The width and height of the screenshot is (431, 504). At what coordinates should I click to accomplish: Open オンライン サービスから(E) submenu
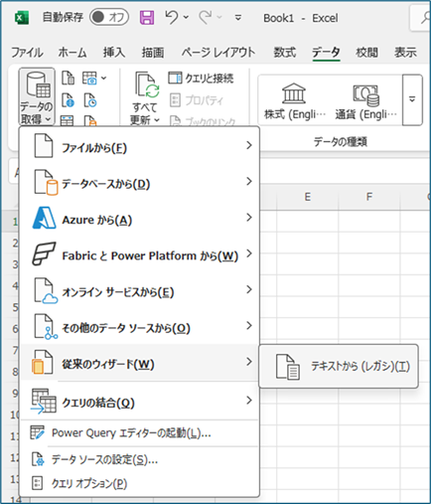pos(139,290)
